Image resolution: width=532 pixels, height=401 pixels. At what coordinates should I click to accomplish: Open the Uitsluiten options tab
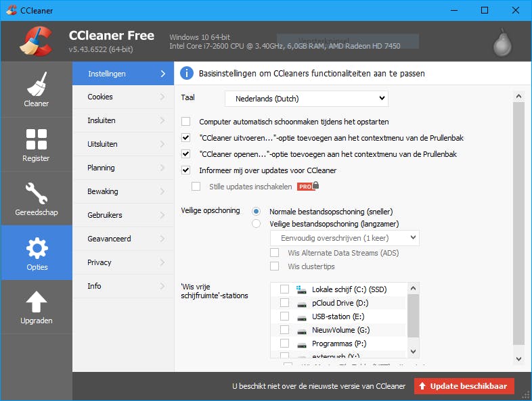tap(123, 144)
